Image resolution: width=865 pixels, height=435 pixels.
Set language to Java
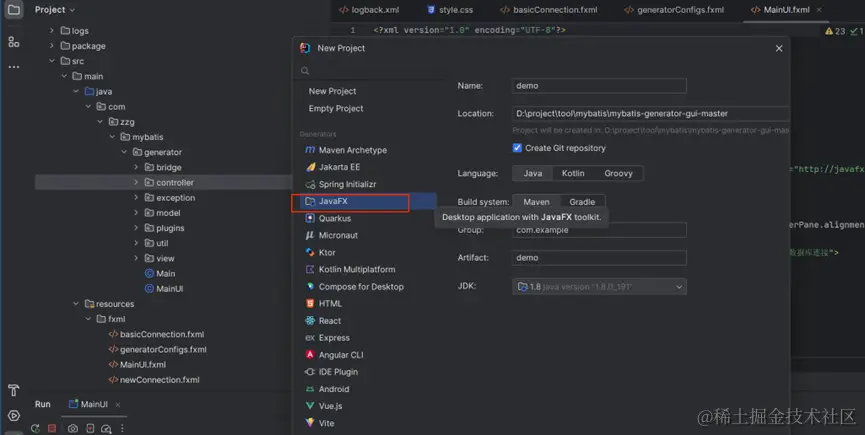(533, 173)
